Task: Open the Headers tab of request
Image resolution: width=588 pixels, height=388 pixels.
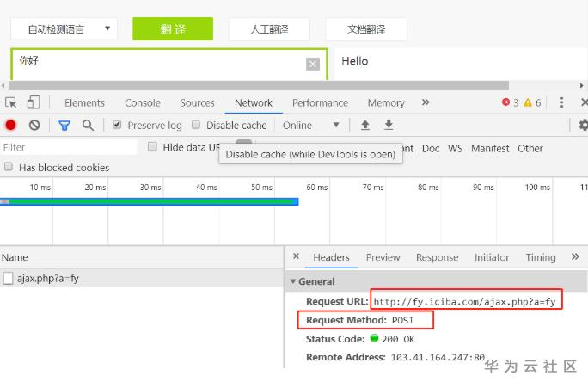Action: click(x=331, y=257)
